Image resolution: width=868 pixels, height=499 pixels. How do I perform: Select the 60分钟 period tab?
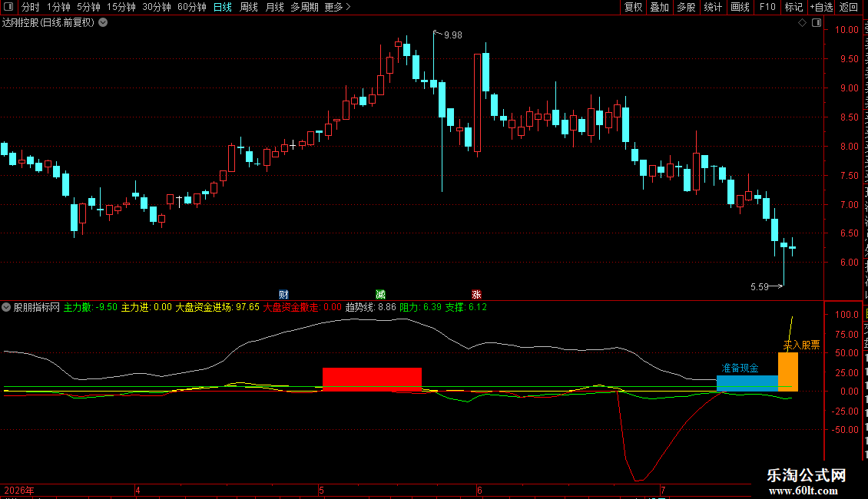(x=192, y=7)
